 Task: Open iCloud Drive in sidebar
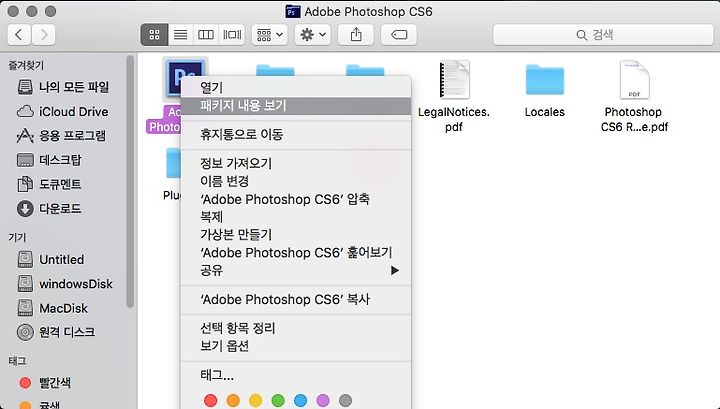(x=62, y=112)
